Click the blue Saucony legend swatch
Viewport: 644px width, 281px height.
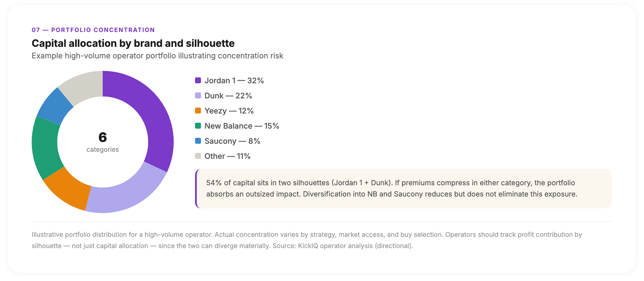click(198, 141)
